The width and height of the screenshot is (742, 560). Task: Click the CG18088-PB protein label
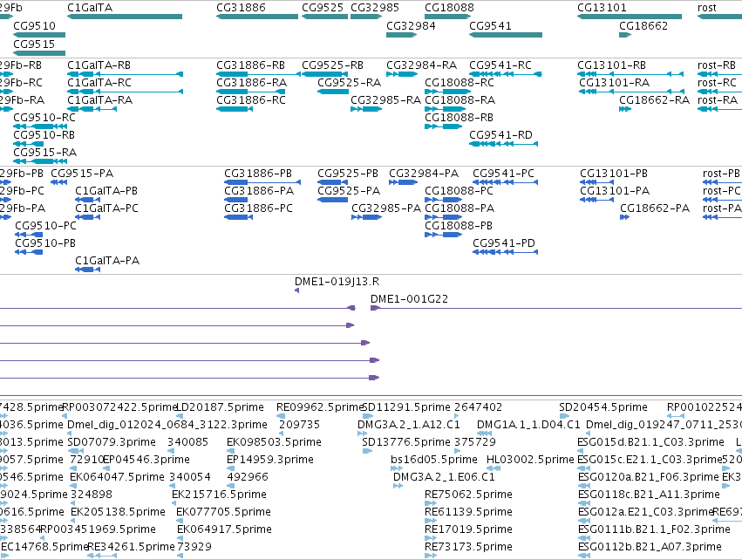click(459, 226)
